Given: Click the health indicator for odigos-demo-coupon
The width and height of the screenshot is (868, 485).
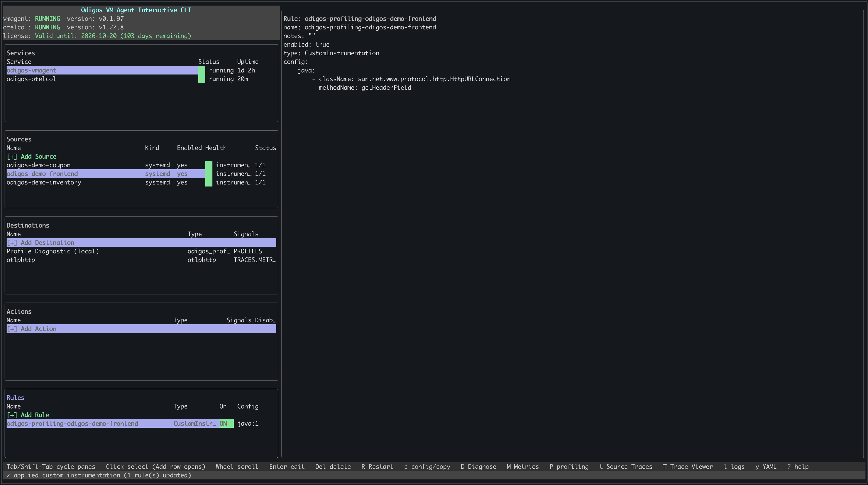Looking at the screenshot, I should point(209,165).
